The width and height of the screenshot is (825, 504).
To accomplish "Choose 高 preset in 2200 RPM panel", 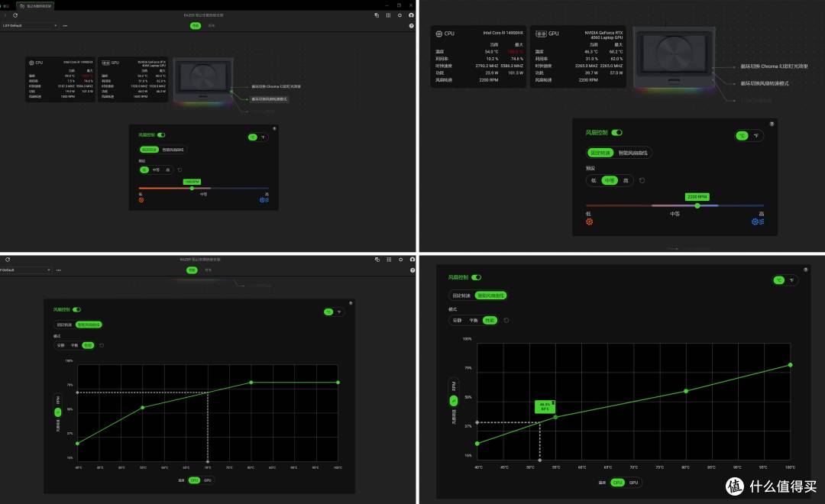I will (626, 180).
